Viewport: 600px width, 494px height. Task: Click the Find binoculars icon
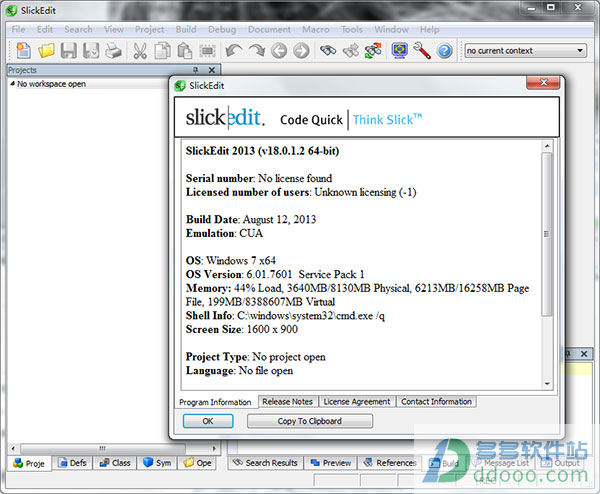328,51
